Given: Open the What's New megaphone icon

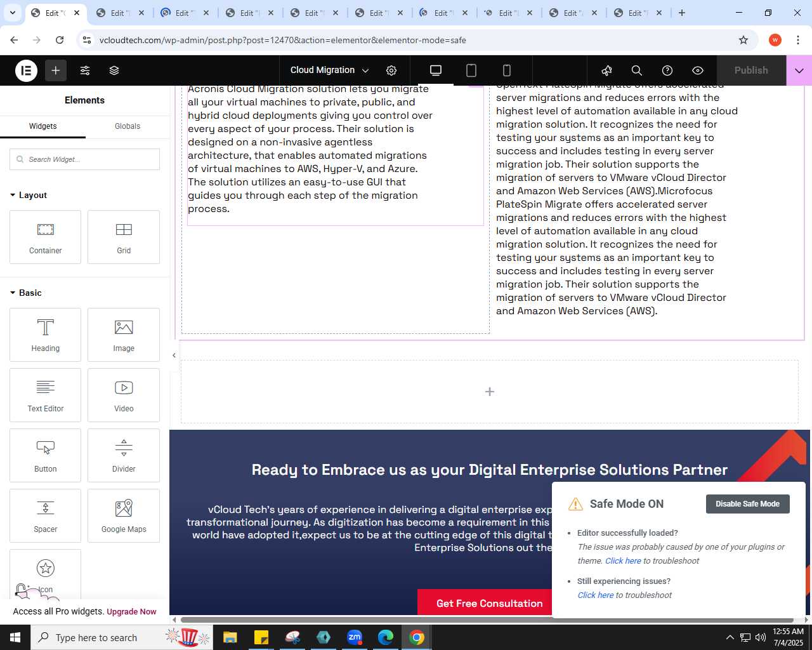Looking at the screenshot, I should [x=606, y=70].
